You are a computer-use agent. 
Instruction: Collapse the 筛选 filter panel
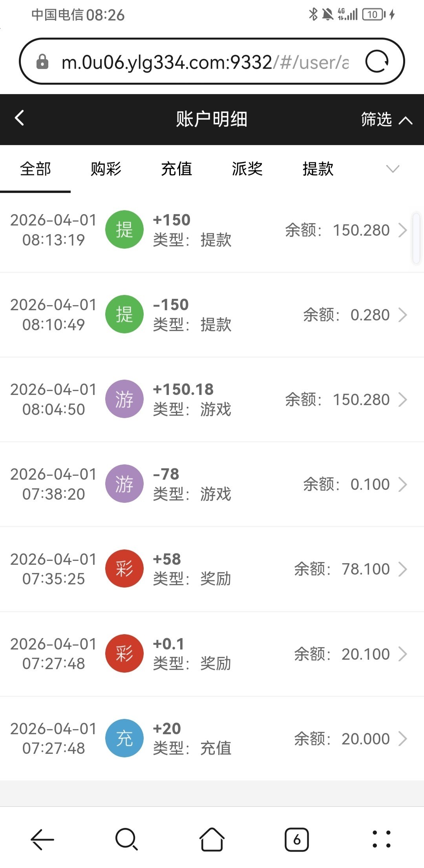[x=386, y=119]
